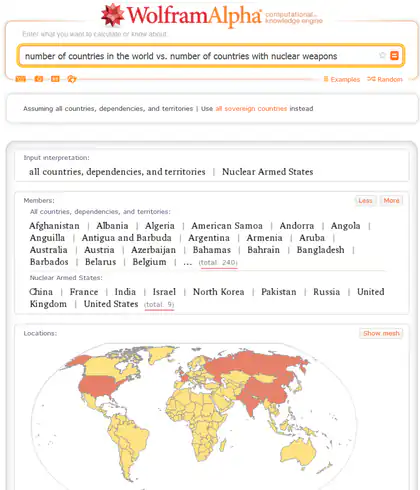This screenshot has height=490, width=420.
Task: Open the Examples link
Action: click(345, 79)
